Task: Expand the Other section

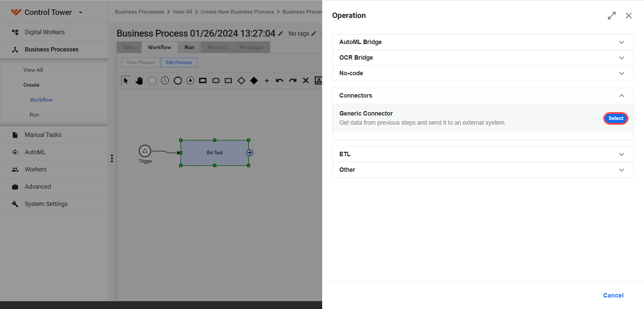Action: coord(483,170)
